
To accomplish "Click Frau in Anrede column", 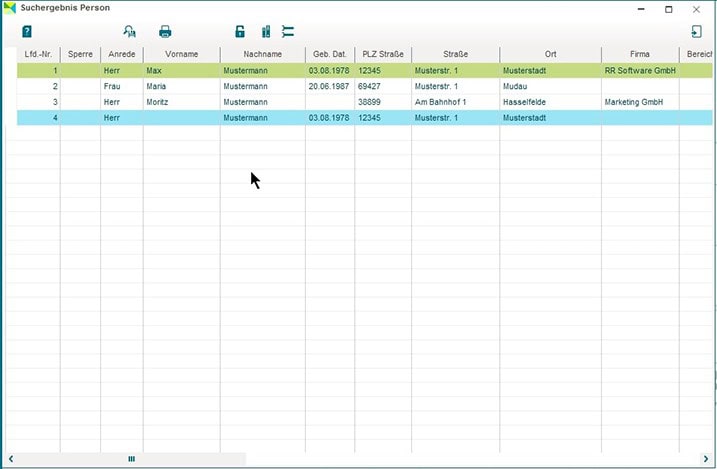I will coord(112,86).
